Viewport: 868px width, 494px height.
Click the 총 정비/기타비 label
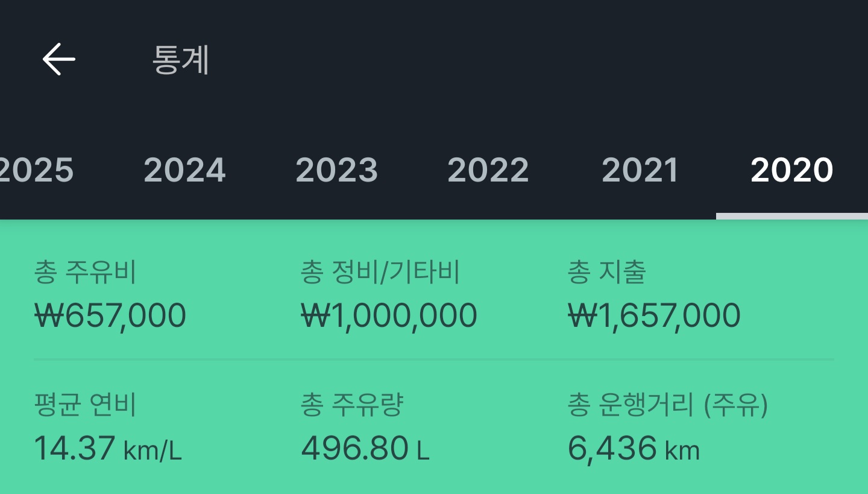click(x=380, y=273)
